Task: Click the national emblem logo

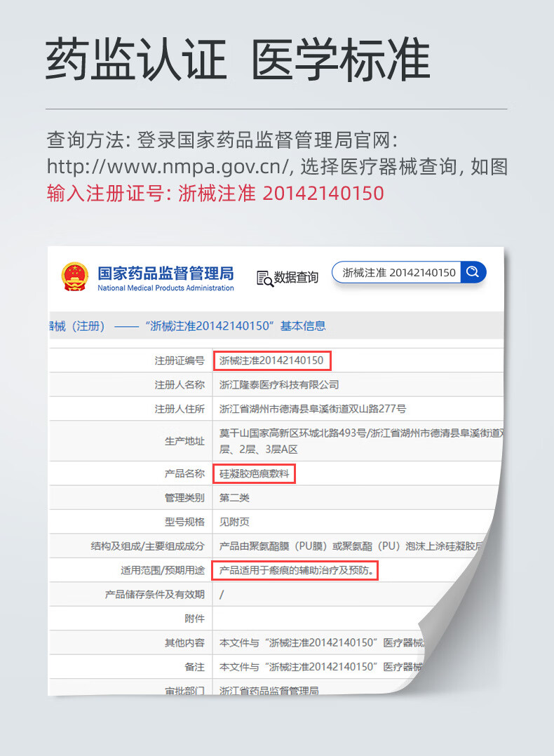Action: (75, 276)
